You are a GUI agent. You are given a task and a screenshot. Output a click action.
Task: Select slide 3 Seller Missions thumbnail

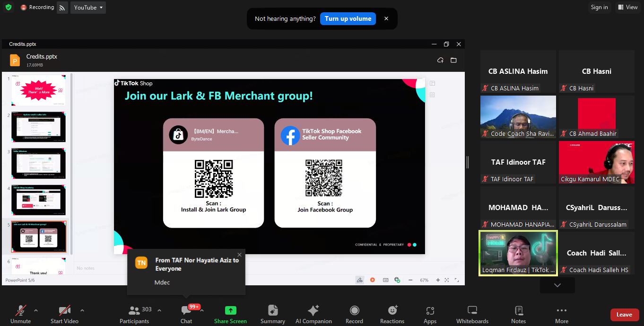click(39, 163)
